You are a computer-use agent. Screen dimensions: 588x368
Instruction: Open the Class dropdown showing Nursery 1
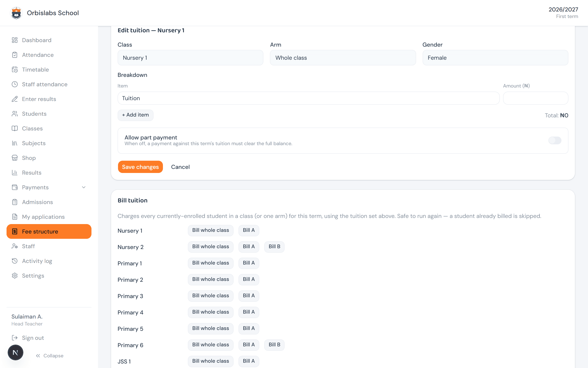click(x=190, y=58)
